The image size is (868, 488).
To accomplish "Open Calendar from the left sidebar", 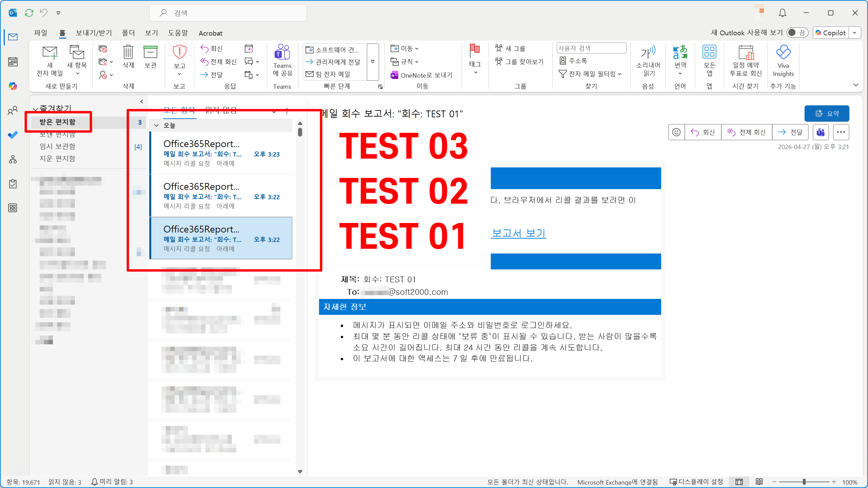I will [13, 62].
